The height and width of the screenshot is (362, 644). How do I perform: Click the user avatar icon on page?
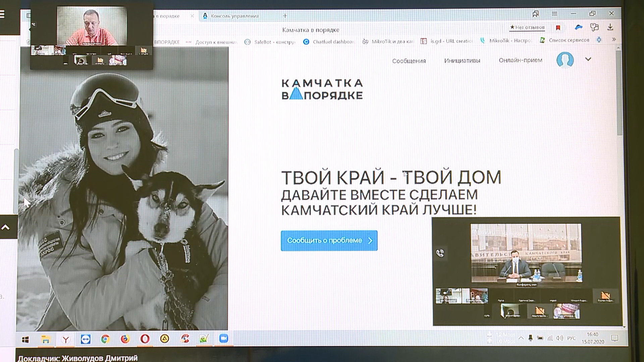[x=565, y=60]
